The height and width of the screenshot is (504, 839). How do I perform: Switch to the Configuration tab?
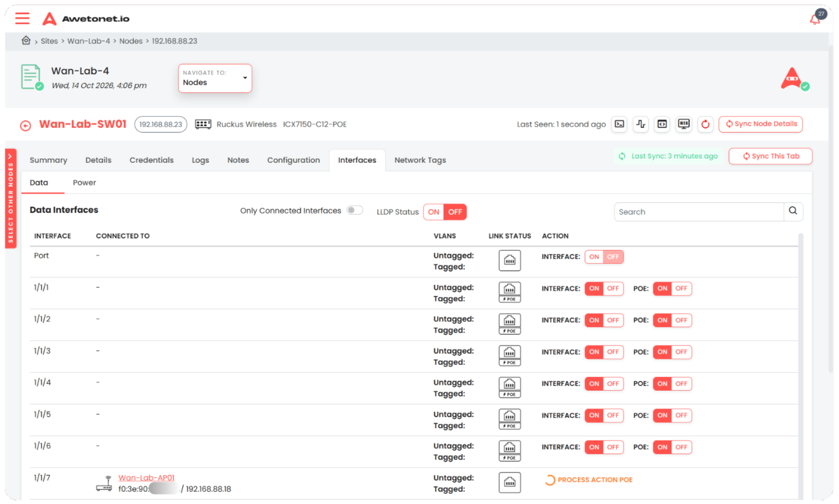[x=293, y=160]
